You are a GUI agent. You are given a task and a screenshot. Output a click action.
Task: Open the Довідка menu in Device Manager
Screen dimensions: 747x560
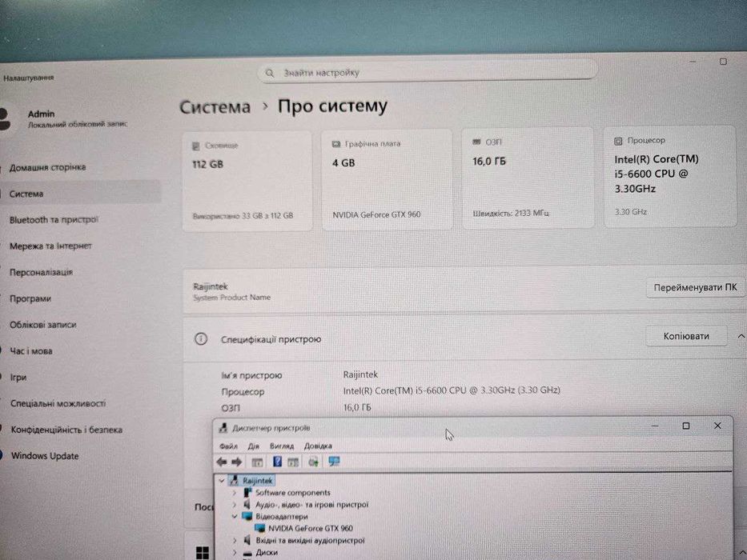(318, 446)
